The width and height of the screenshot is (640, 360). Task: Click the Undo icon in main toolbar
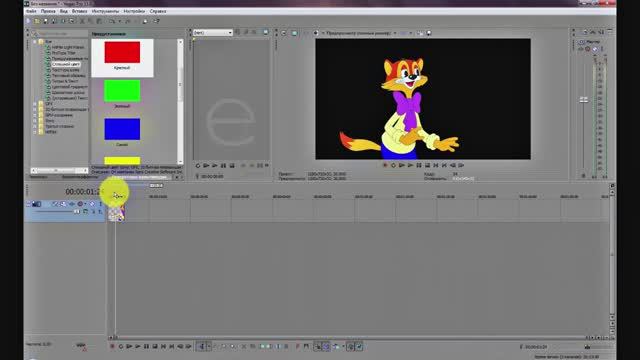111,21
